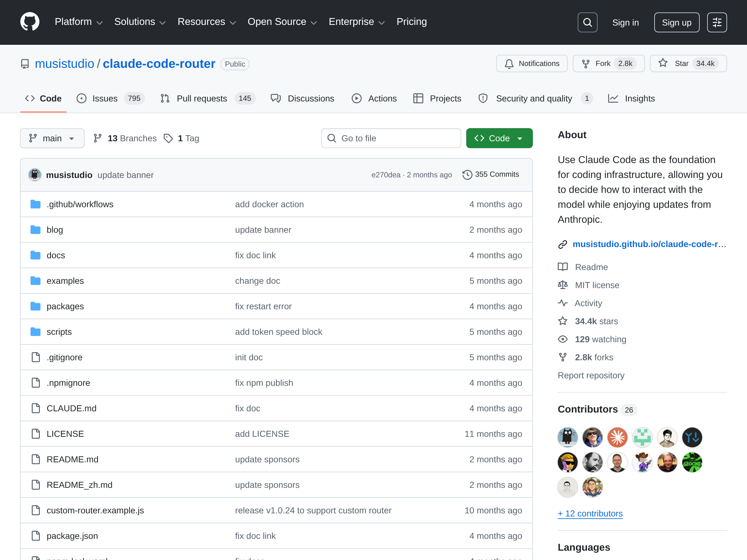Open the LICENSE file
This screenshot has width=747, height=560.
(65, 434)
